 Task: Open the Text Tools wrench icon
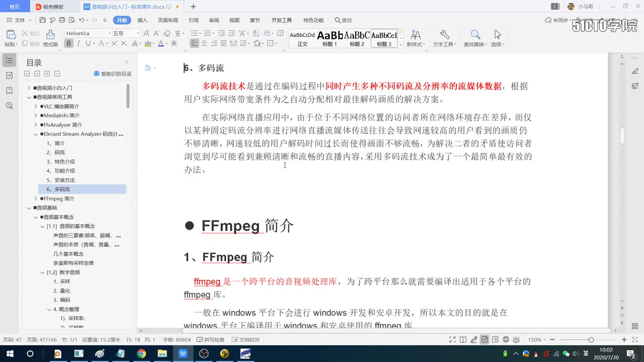coord(444,35)
